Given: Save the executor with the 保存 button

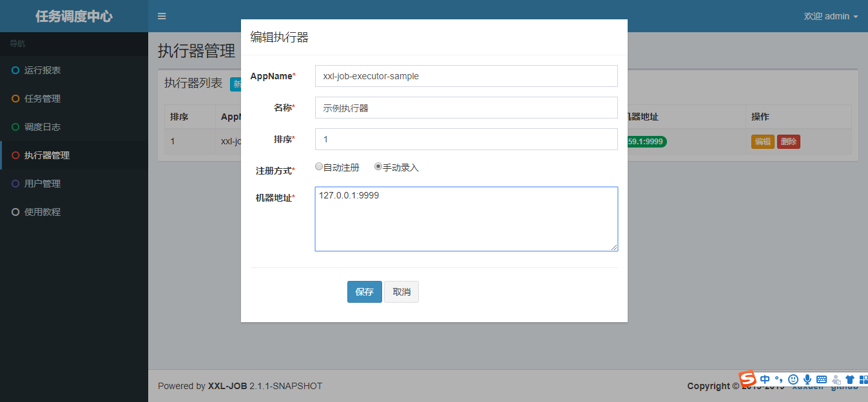Looking at the screenshot, I should pos(364,291).
